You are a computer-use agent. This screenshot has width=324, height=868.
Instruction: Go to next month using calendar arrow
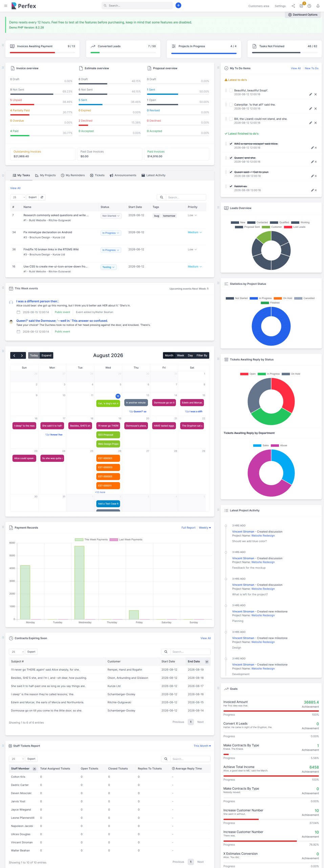[x=22, y=355]
